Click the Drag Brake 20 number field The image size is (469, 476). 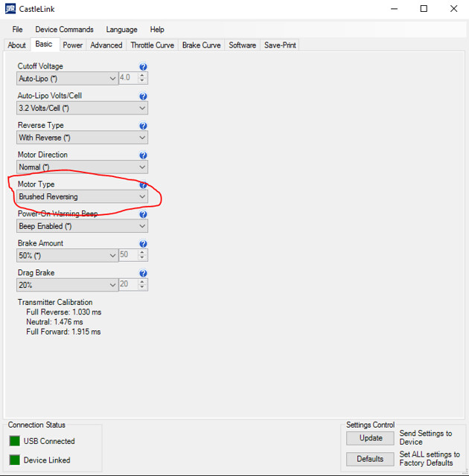pyautogui.click(x=128, y=284)
